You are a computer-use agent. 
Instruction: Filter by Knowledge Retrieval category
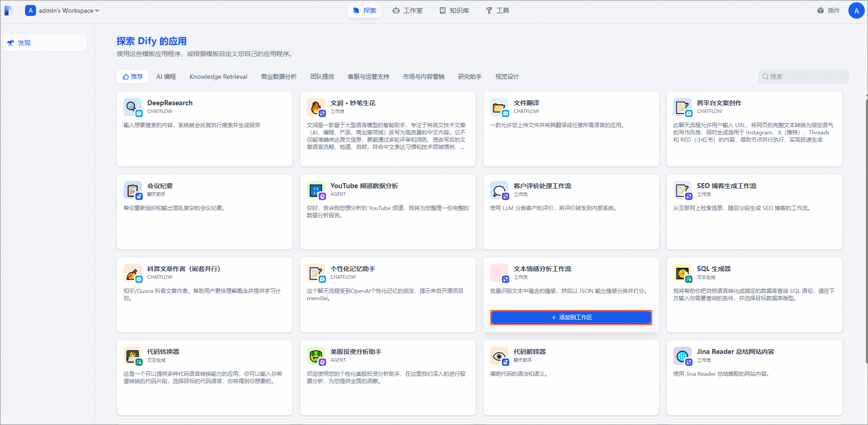218,77
